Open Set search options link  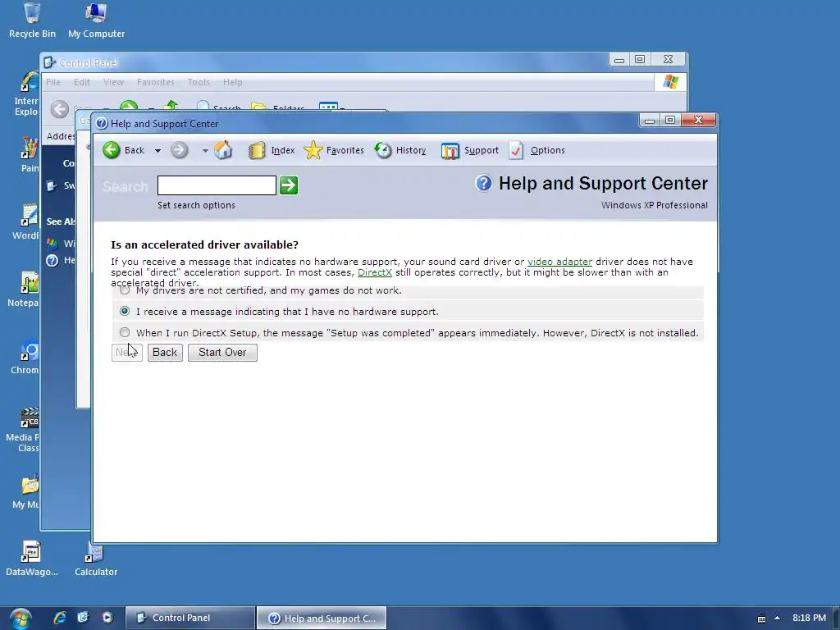(x=196, y=205)
